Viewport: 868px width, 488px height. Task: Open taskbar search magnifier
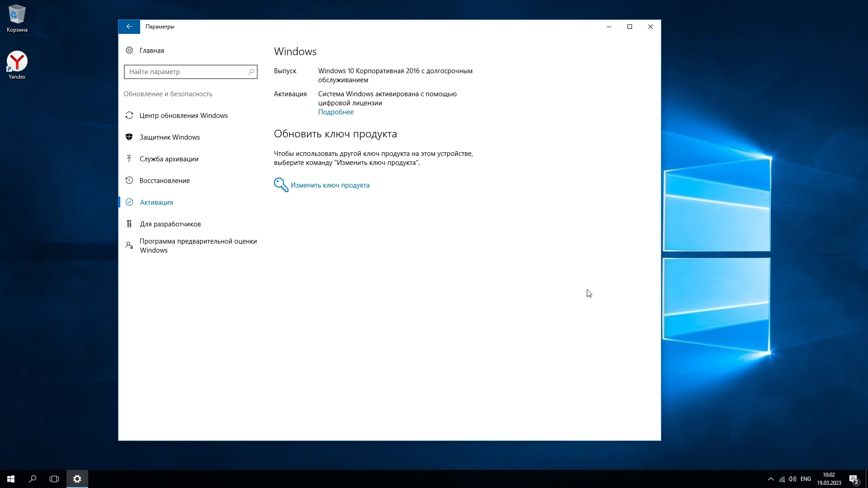tap(33, 479)
